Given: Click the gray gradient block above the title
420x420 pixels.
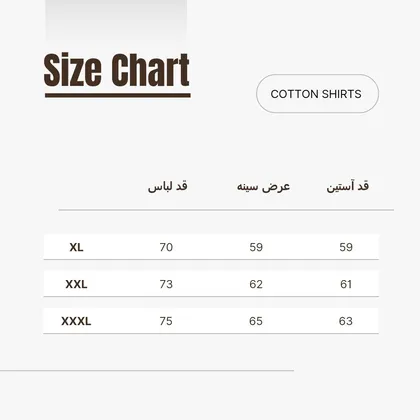Looking at the screenshot, I should (x=116, y=22).
